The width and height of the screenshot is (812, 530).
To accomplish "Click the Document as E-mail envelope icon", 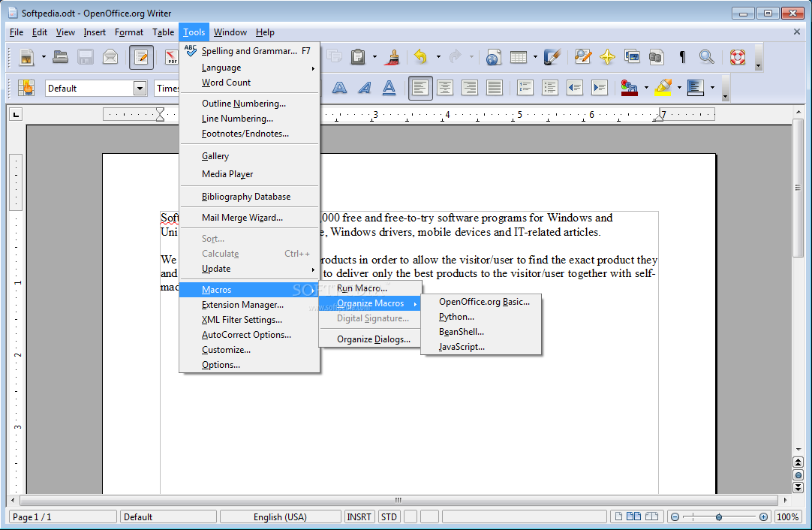I will [110, 57].
